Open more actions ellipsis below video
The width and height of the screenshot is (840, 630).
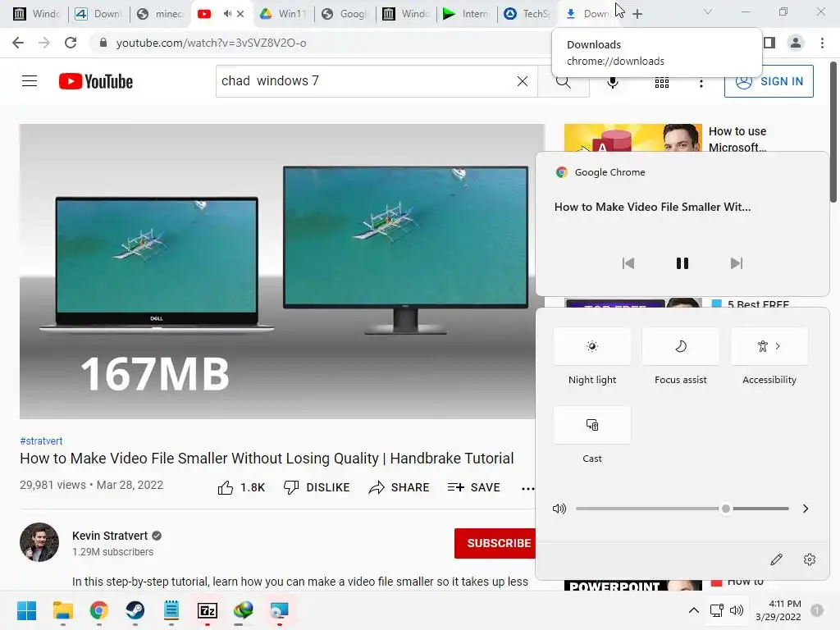click(527, 488)
